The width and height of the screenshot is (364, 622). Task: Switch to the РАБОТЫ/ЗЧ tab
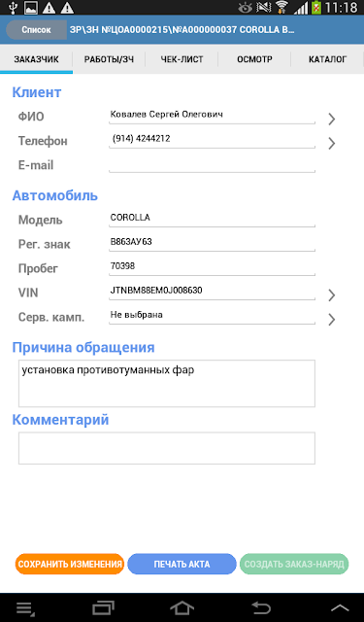click(x=109, y=59)
